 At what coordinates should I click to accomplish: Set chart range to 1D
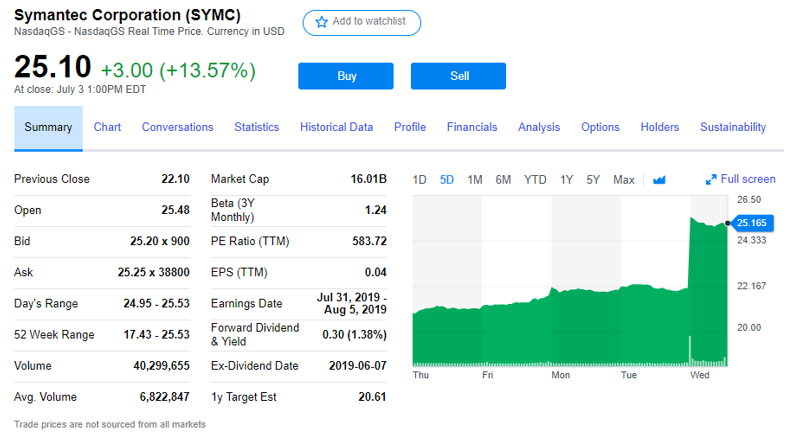point(419,180)
